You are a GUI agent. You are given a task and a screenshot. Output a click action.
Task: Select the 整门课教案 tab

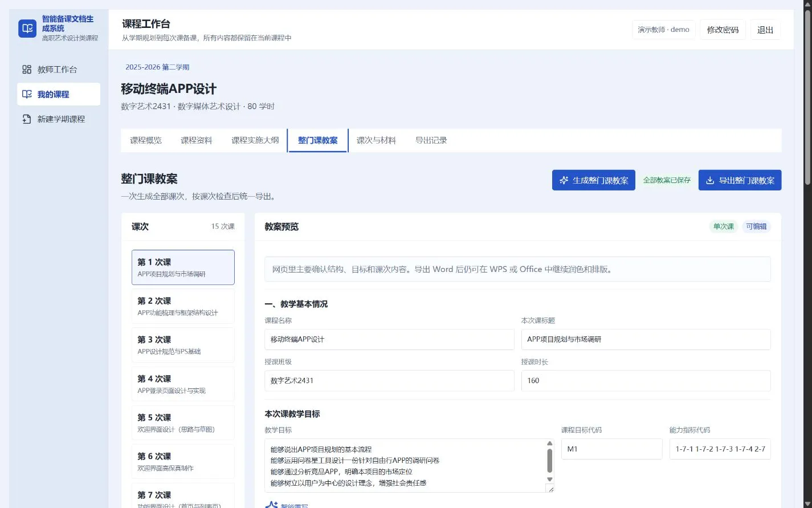coord(318,140)
